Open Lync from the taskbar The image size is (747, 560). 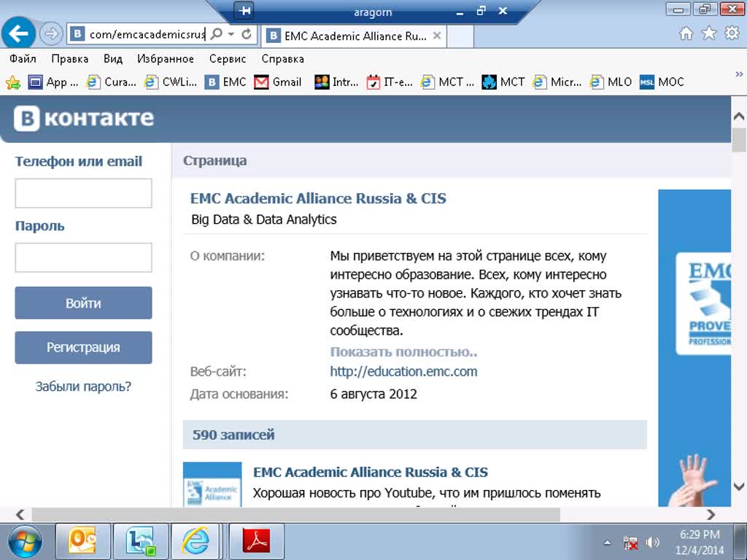141,542
